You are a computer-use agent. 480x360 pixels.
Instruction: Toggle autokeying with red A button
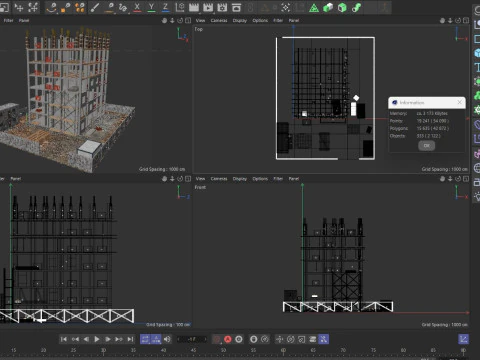[228, 339]
